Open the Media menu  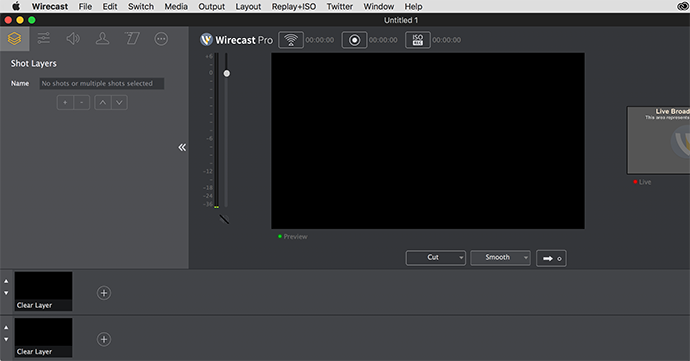[x=176, y=7]
